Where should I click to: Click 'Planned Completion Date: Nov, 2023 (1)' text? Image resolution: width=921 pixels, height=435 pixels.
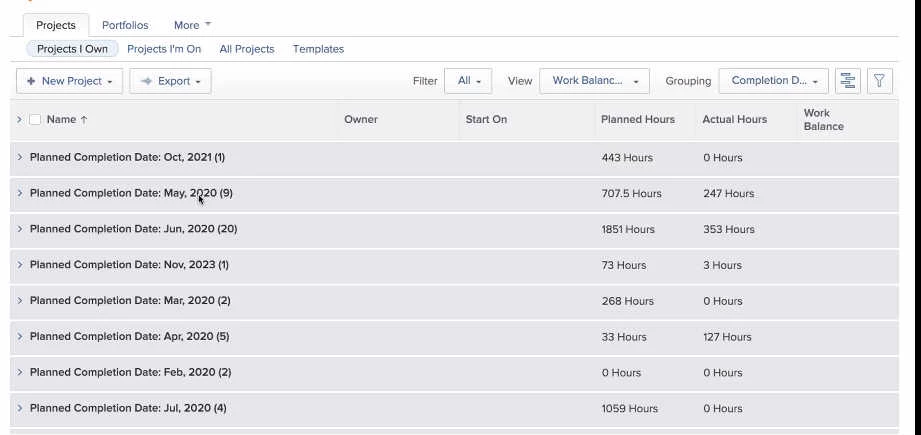(x=129, y=265)
